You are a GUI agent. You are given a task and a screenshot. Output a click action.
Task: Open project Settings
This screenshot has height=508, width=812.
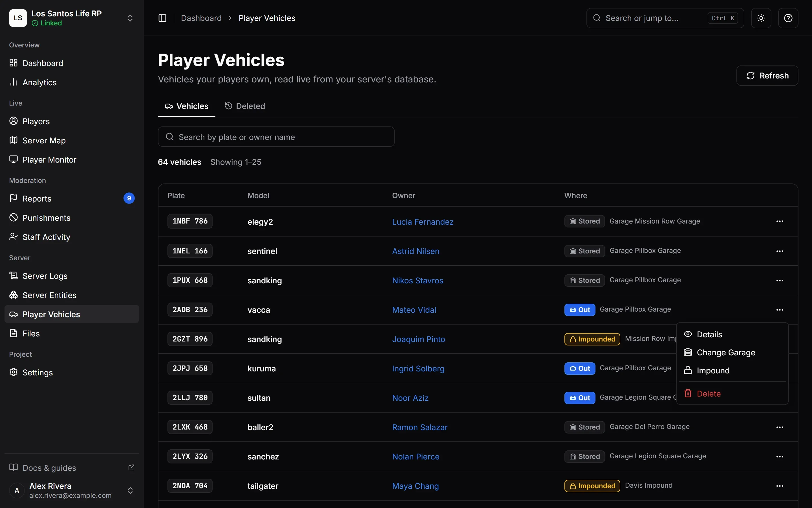[72, 372]
